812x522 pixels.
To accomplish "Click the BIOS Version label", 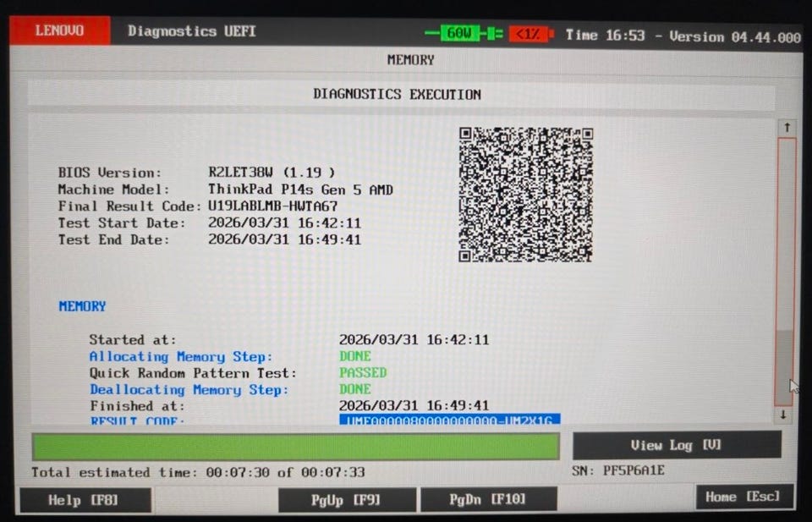I will (x=110, y=173).
